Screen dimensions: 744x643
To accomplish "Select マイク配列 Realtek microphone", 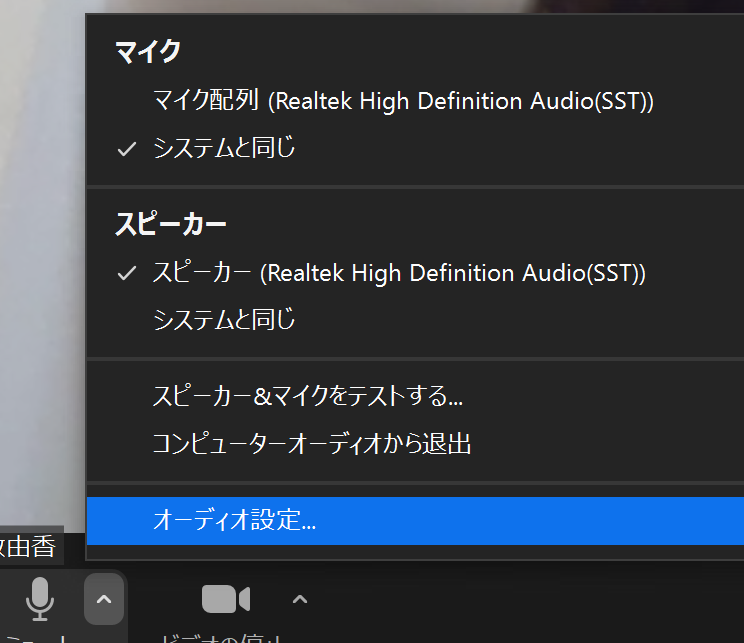I will (403, 101).
